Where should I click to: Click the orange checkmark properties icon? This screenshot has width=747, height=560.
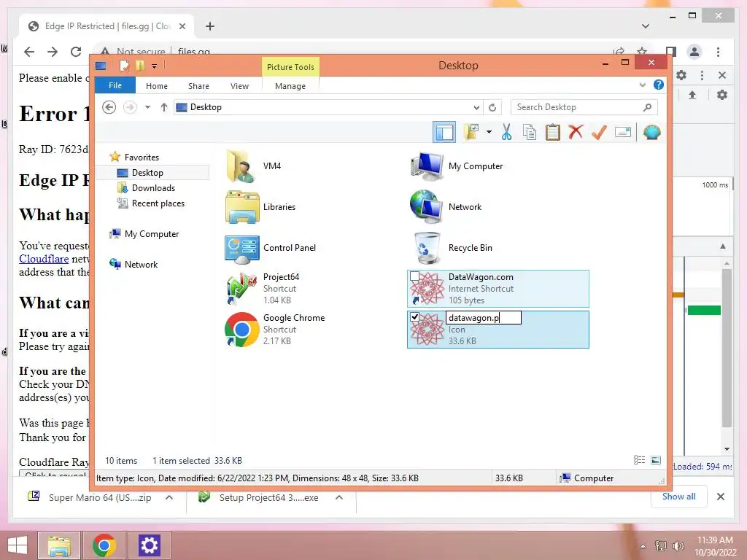tap(599, 132)
